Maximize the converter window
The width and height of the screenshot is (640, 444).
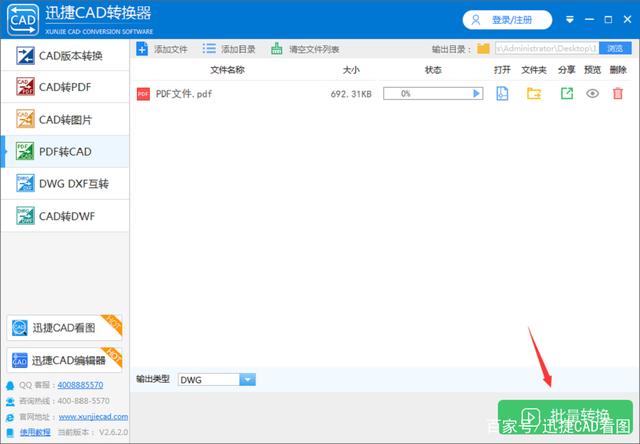pyautogui.click(x=608, y=20)
